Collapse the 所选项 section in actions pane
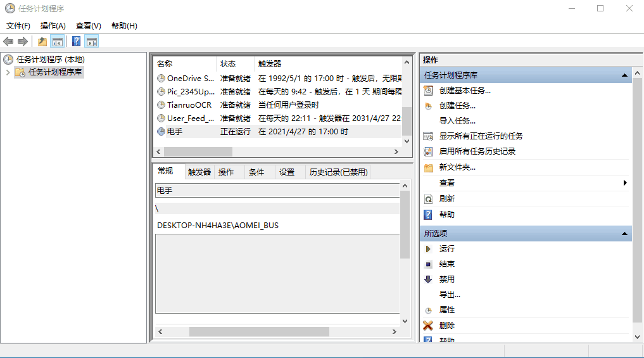The image size is (644, 358). (625, 234)
